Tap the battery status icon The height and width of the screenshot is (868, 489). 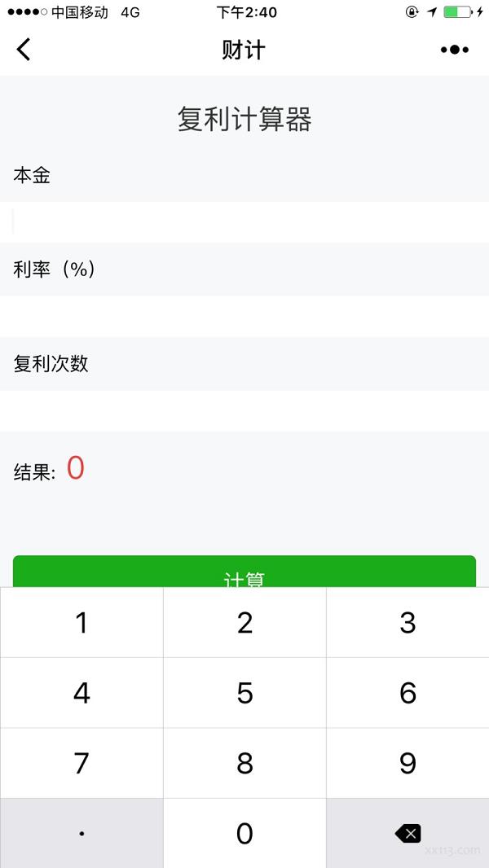pos(457,11)
